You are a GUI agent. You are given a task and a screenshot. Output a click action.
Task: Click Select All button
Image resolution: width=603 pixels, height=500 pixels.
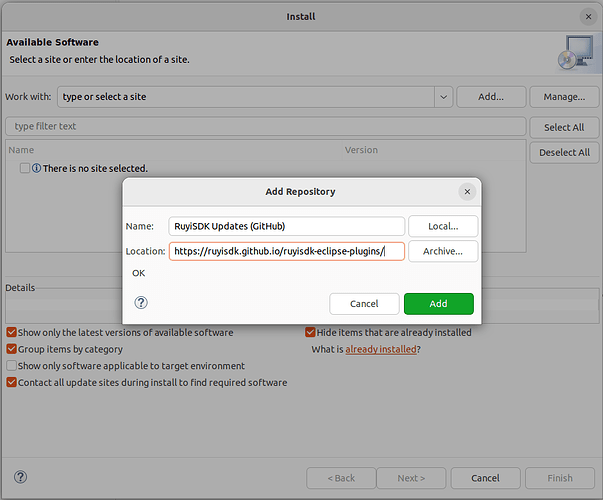(564, 127)
